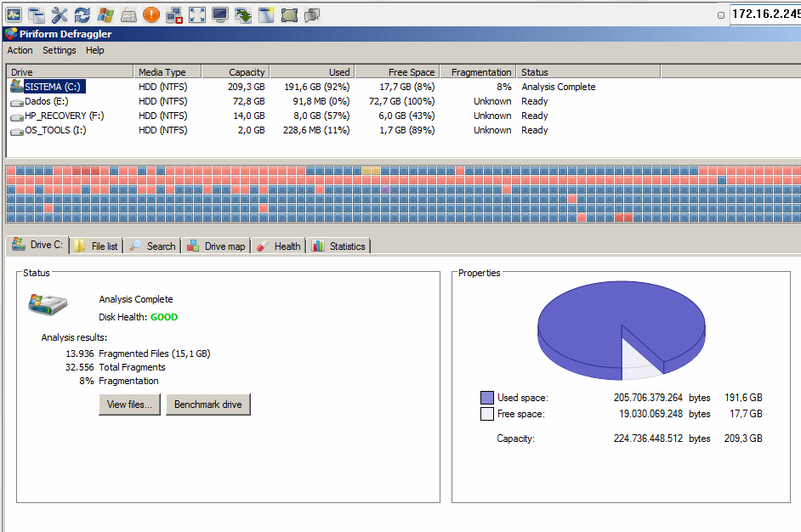Click the '19.030.069.248' free bytes value
This screenshot has width=801, height=532.
[x=650, y=414]
